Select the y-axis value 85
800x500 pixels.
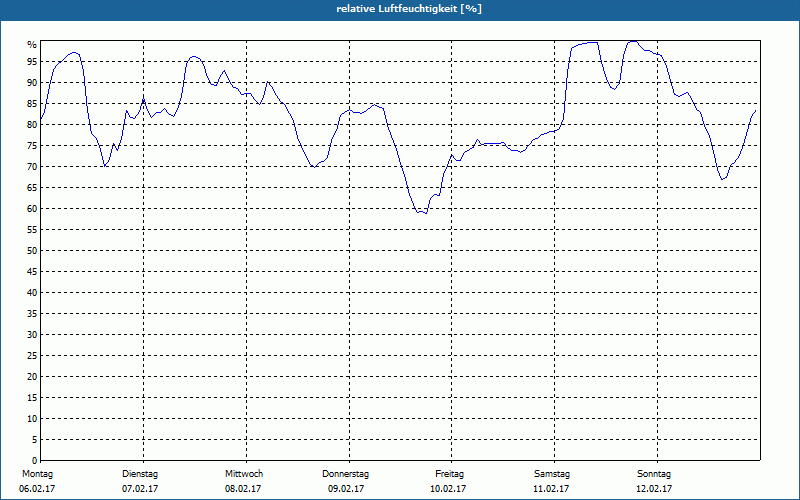(x=32, y=104)
